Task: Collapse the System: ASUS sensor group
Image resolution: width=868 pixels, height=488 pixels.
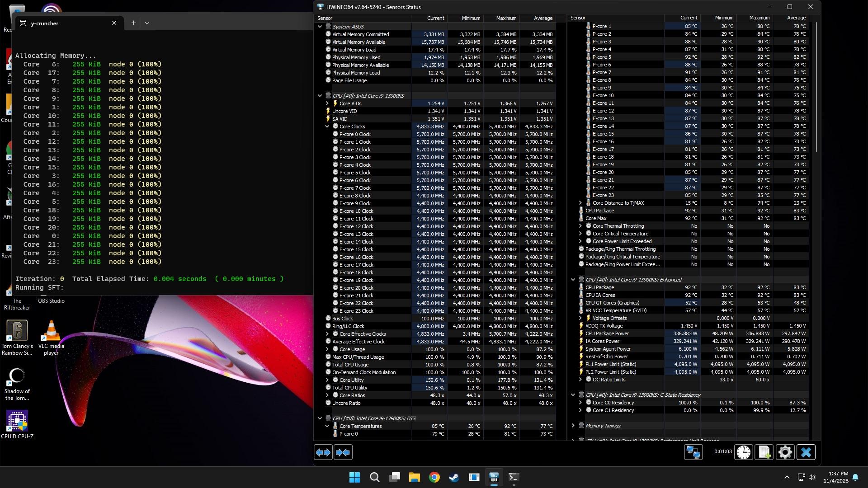Action: 320,27
